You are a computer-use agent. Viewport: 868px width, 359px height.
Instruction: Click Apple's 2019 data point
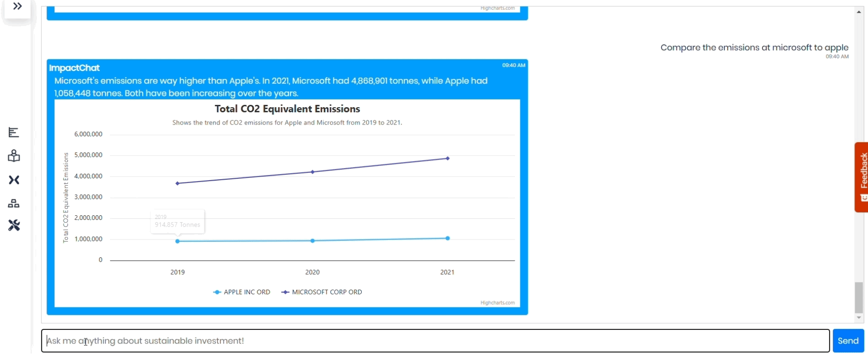pyautogui.click(x=177, y=241)
